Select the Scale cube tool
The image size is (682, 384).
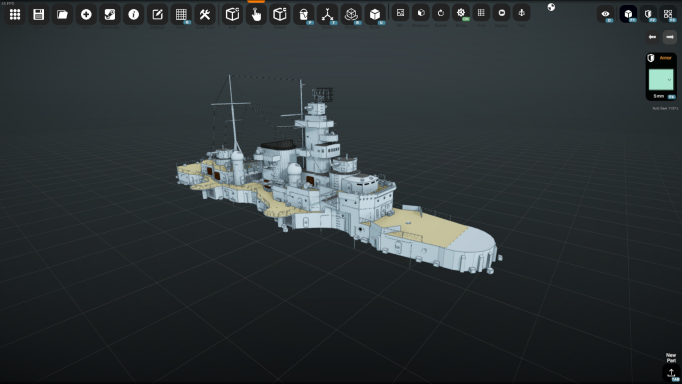click(374, 14)
